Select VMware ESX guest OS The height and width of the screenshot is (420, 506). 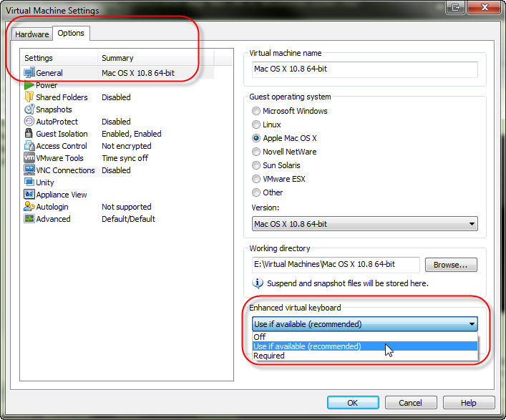point(256,179)
